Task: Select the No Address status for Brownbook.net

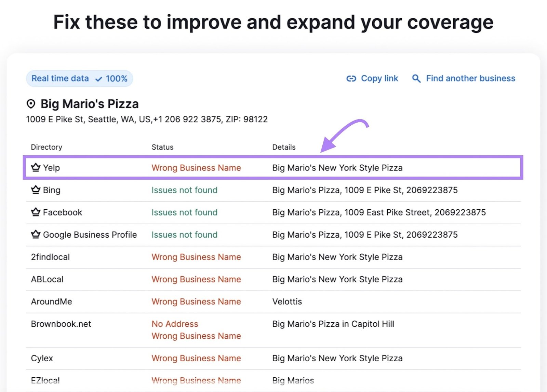Action: point(175,324)
